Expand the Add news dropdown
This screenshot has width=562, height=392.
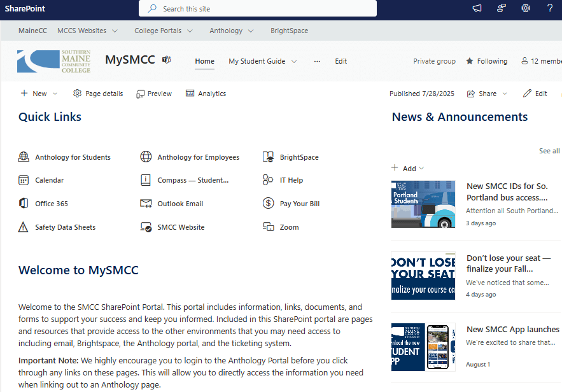(421, 168)
